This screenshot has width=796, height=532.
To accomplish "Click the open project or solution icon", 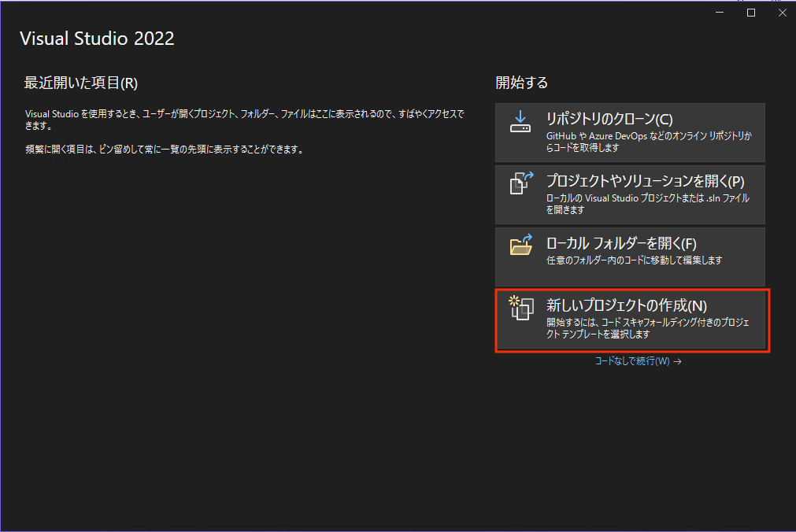I will tap(520, 183).
